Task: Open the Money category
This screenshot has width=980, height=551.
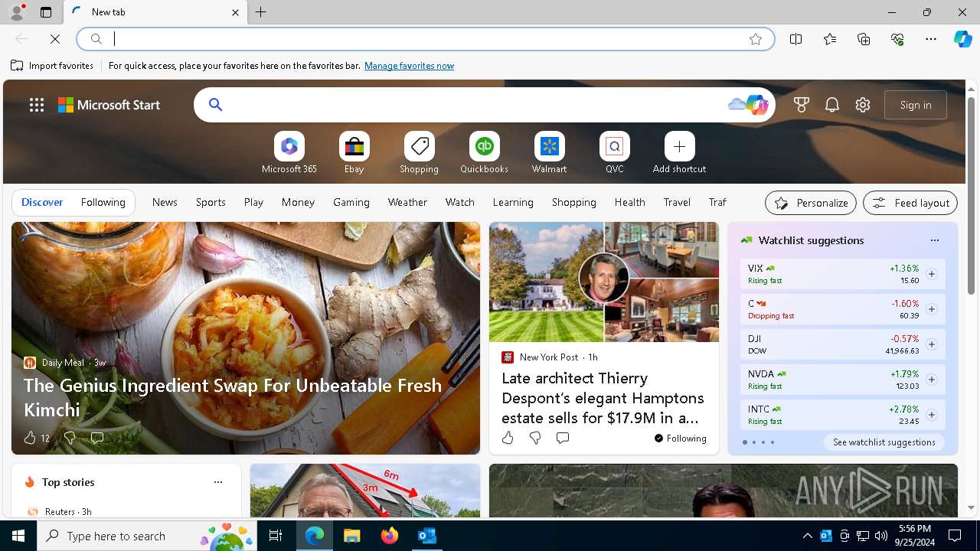Action: pos(298,203)
